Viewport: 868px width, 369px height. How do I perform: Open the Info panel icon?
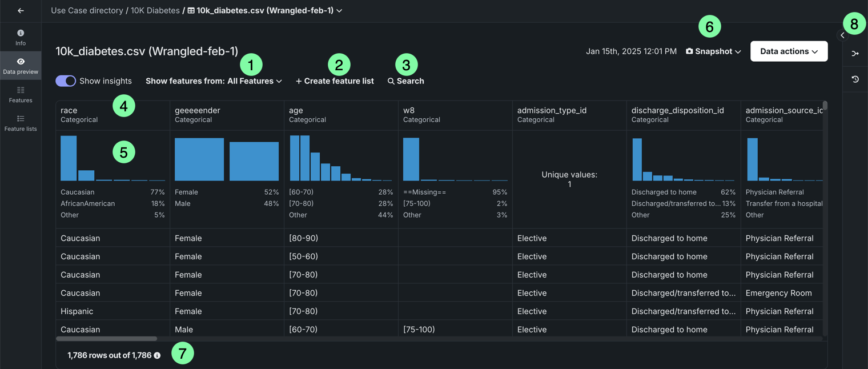[x=21, y=34]
